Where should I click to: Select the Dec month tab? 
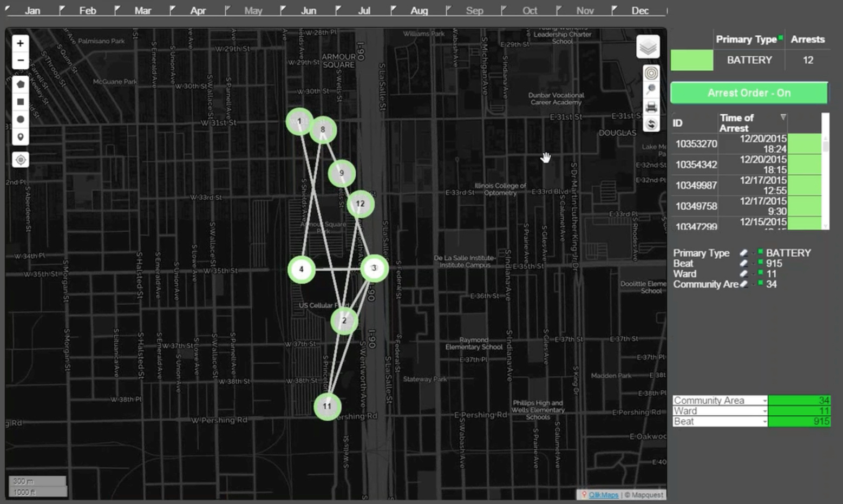tap(639, 11)
